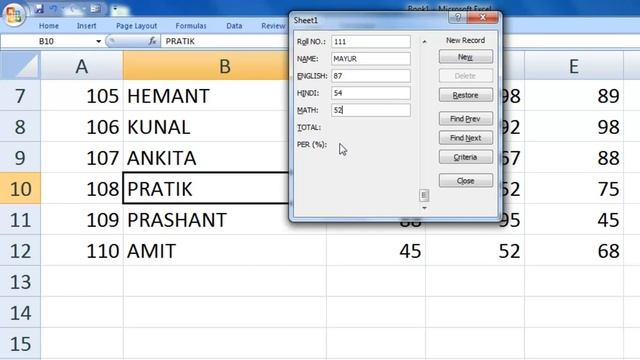The image size is (640, 360).
Task: Open the Insert ribbon tab
Action: tap(87, 26)
